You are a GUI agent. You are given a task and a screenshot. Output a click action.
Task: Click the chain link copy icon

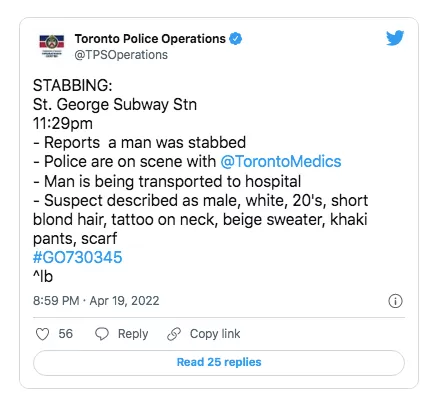click(x=174, y=334)
